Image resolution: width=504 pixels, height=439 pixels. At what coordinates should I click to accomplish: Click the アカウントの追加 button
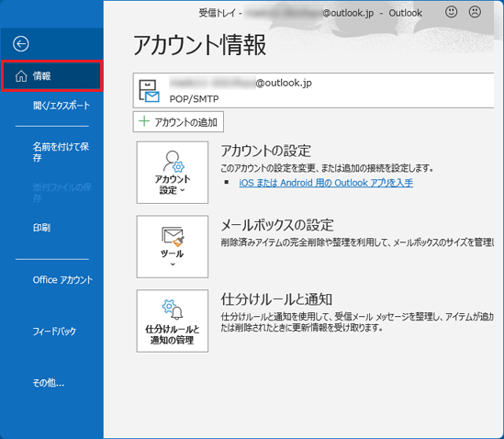178,122
